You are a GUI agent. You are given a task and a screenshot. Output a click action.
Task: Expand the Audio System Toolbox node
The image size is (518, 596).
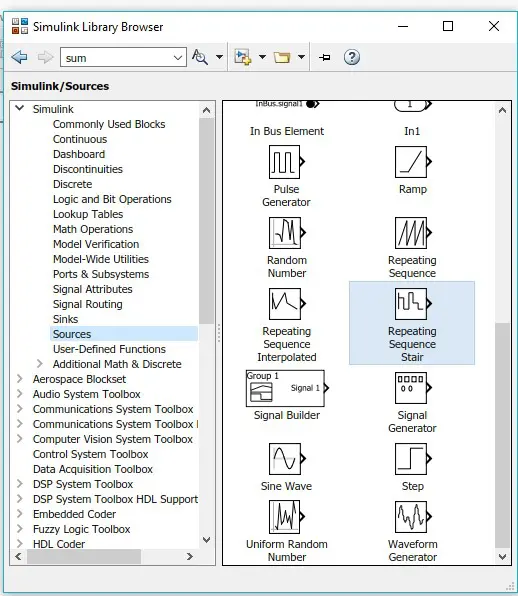[x=19, y=394]
